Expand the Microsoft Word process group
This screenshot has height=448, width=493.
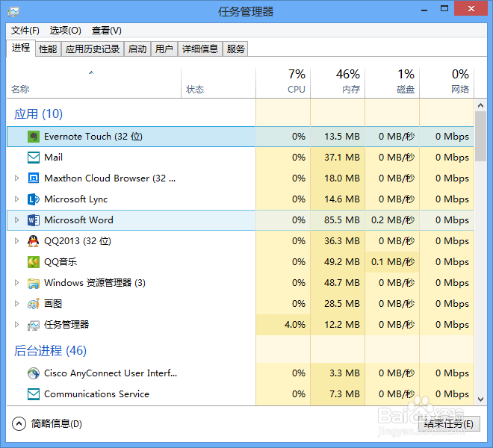17,220
